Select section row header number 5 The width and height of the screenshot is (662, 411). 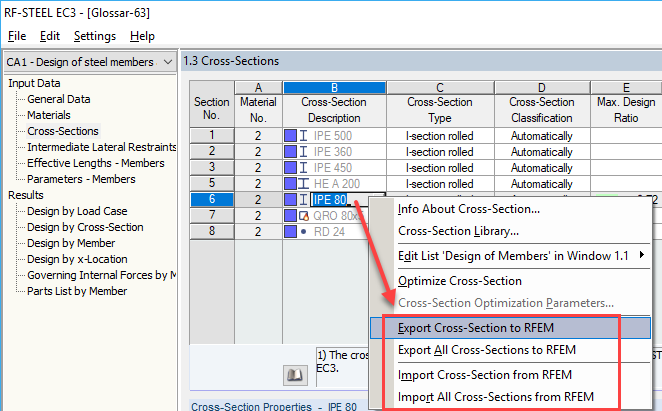point(212,184)
